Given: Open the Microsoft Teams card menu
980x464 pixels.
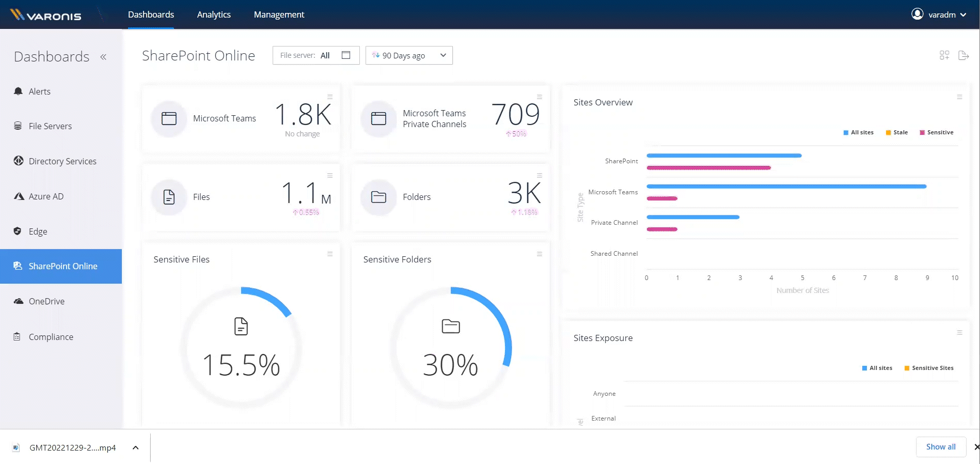Looking at the screenshot, I should click(x=330, y=97).
